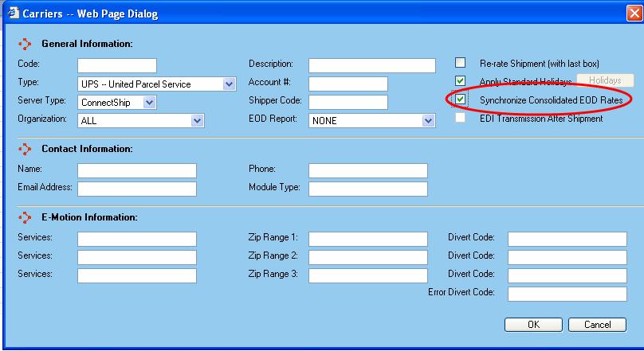This screenshot has height=351, width=644.
Task: Click the General Information section arrow icon
Action: [x=24, y=43]
